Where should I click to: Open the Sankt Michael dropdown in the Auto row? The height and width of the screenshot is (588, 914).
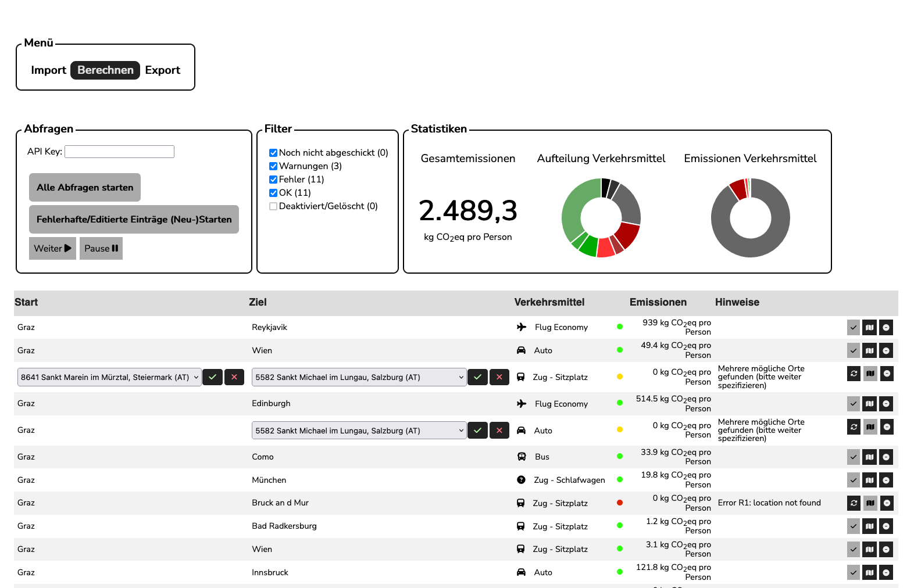point(359,431)
